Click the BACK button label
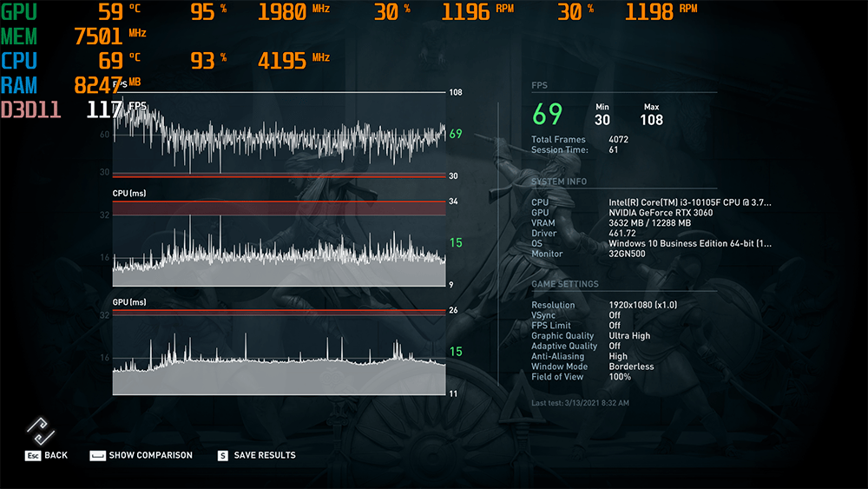 [x=56, y=455]
